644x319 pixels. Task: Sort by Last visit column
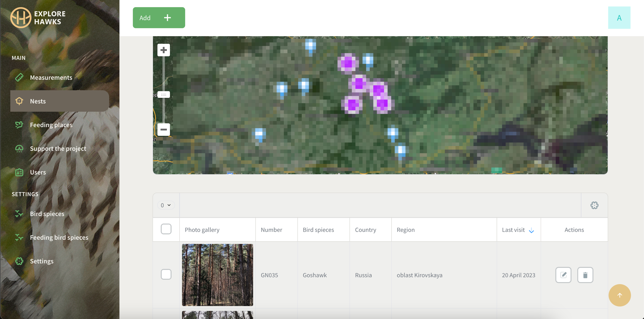pyautogui.click(x=518, y=230)
